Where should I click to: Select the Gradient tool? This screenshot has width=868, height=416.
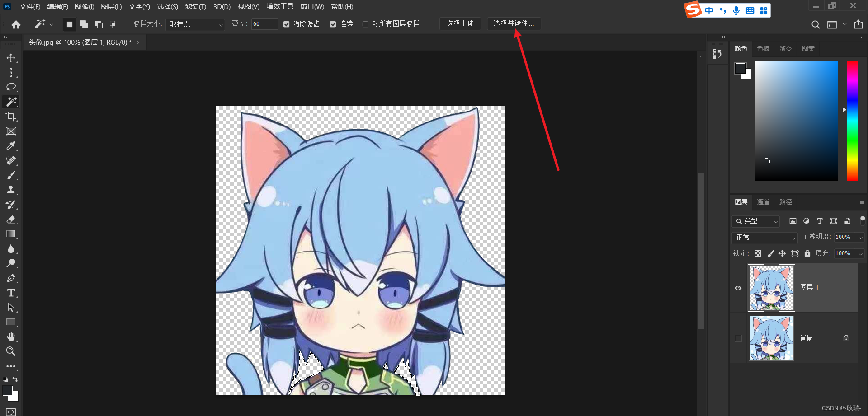coord(11,234)
